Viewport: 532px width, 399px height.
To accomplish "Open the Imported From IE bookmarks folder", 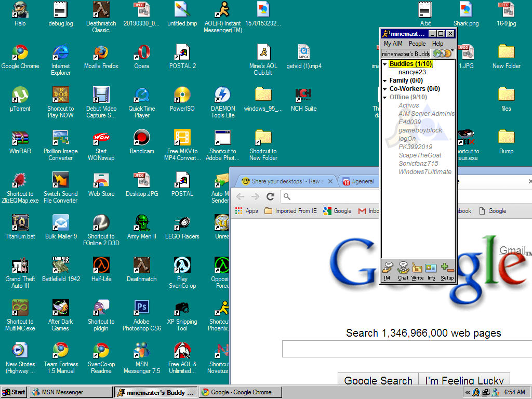I will pyautogui.click(x=290, y=211).
